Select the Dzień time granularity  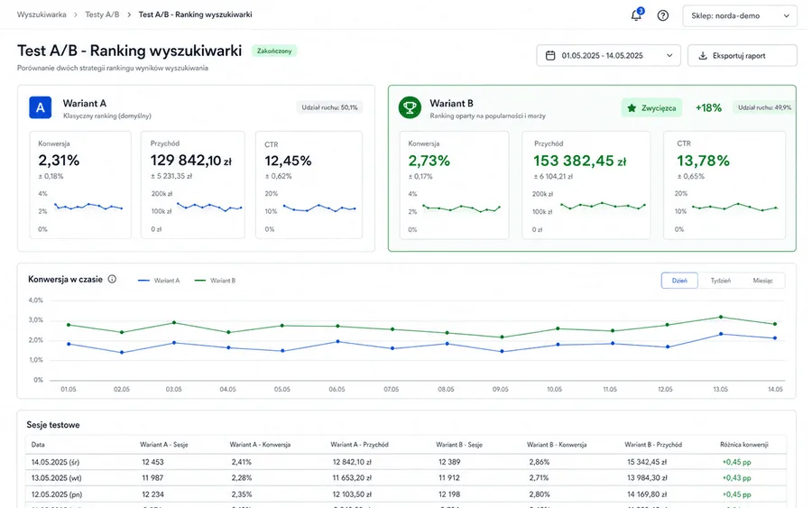tap(679, 281)
